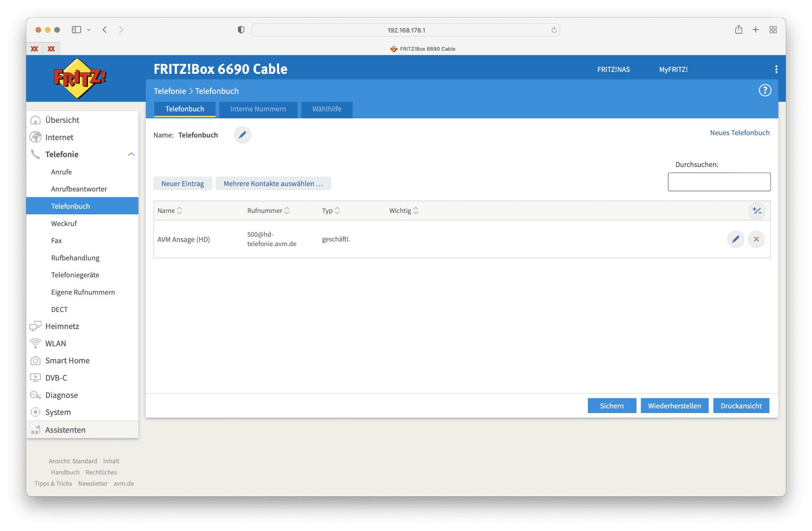812x531 pixels.
Task: Click the Neuer Eintrag button
Action: (x=183, y=183)
